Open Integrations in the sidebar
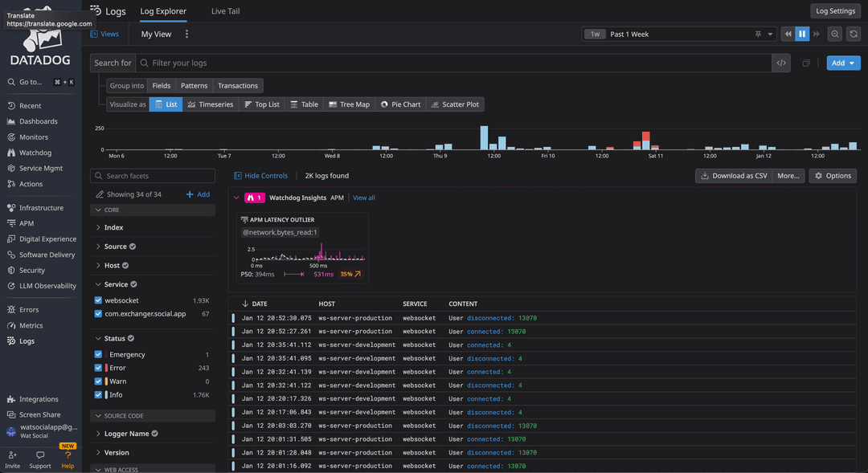This screenshot has width=868, height=473. point(33,399)
